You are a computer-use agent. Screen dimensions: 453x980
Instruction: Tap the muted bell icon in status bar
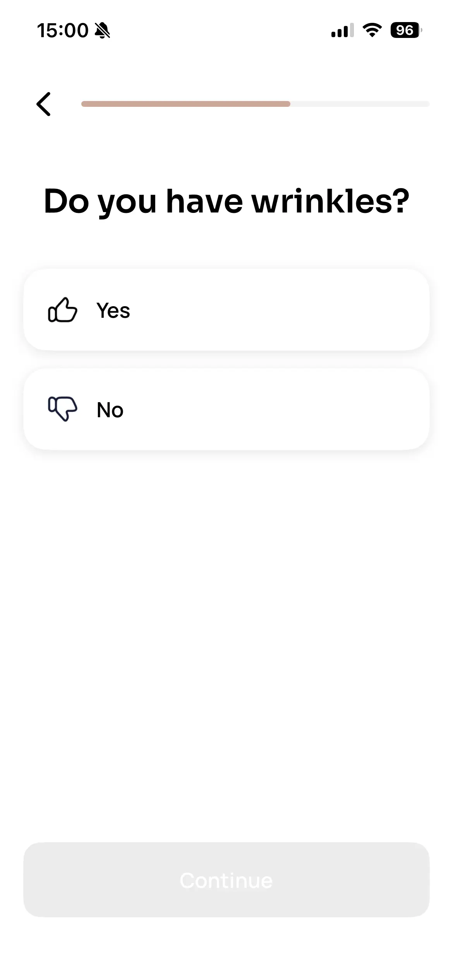click(x=103, y=30)
